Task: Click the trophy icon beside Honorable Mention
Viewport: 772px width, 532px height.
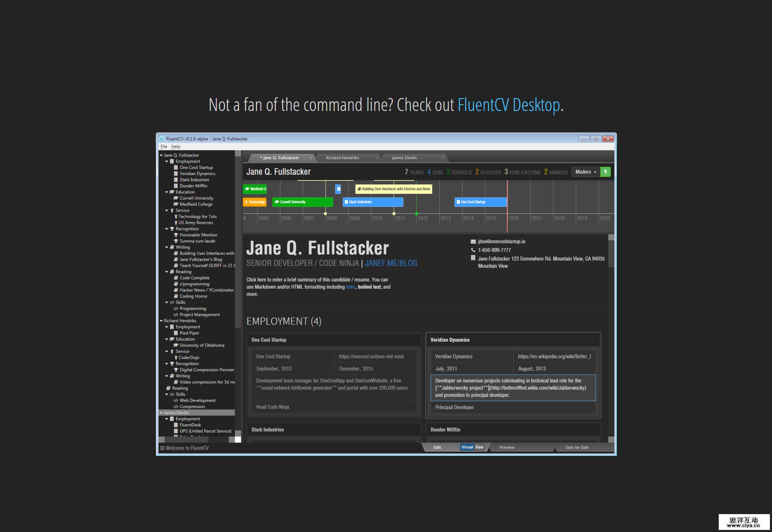Action: point(176,235)
